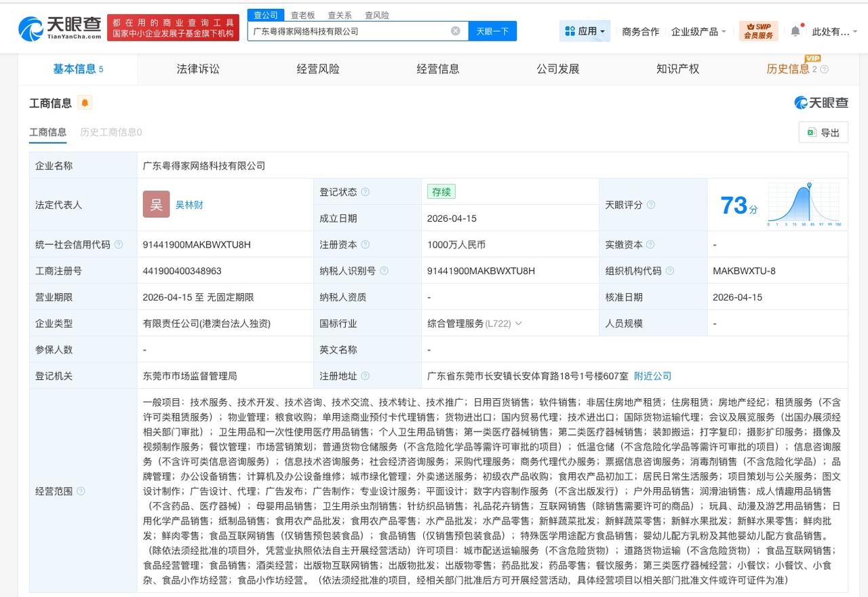
Task: Expand the 综合管理服务(L722) industry dropdown
Action: (519, 324)
